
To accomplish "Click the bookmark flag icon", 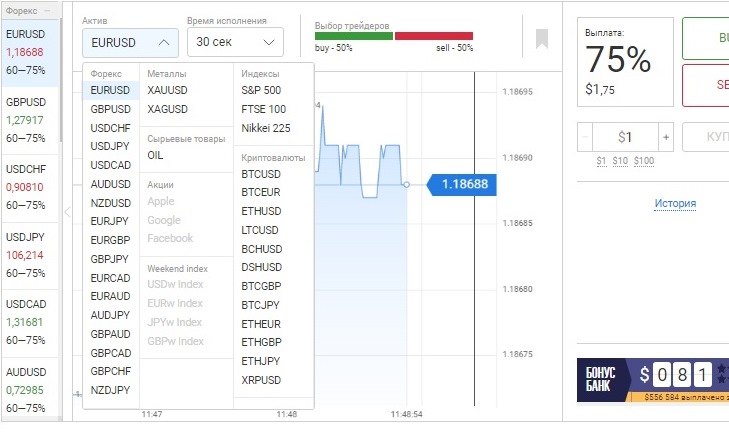I will pyautogui.click(x=542, y=39).
